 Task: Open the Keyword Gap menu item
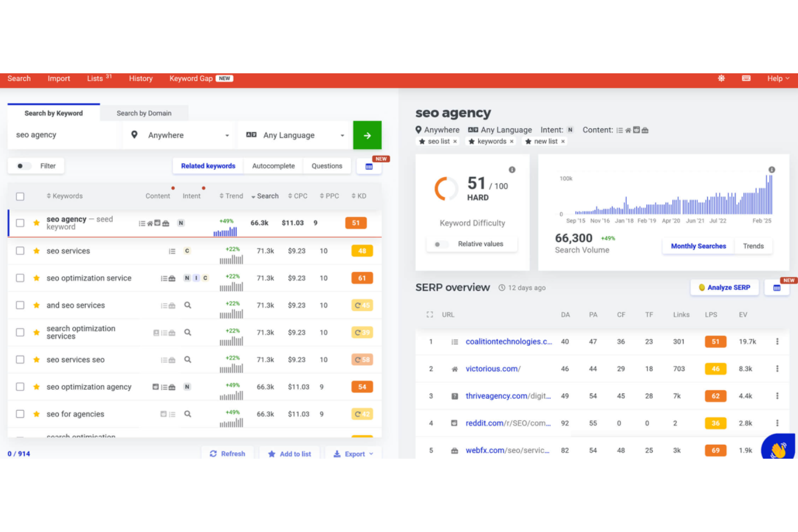191,78
